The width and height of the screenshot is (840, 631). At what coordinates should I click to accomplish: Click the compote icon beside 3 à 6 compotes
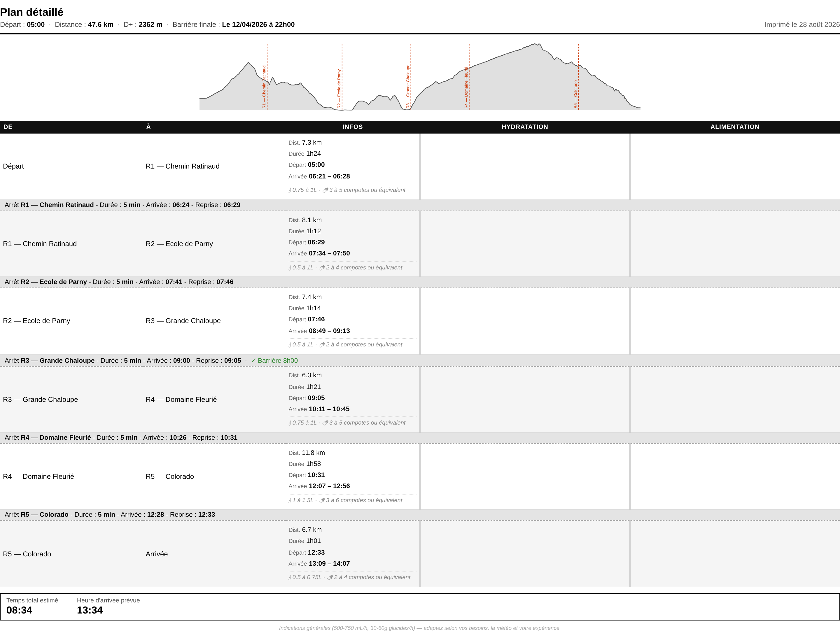pyautogui.click(x=322, y=500)
